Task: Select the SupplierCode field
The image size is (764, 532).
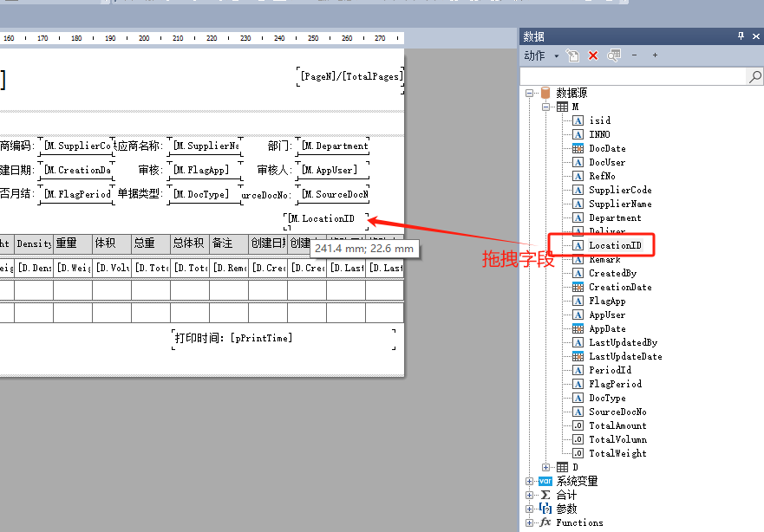Action: pos(620,190)
